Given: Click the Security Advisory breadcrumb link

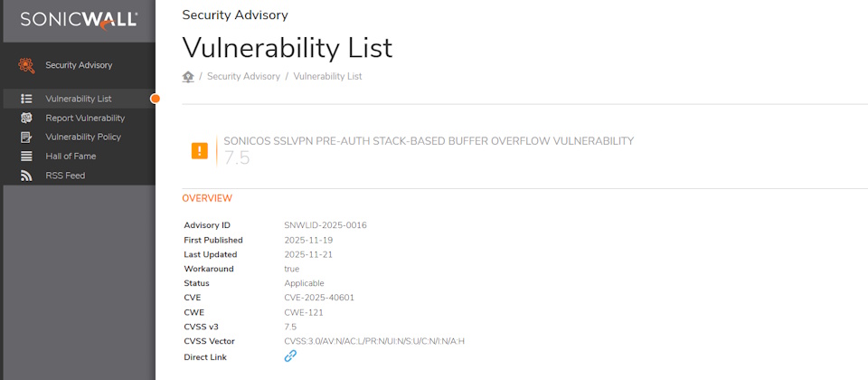Looking at the screenshot, I should point(243,77).
